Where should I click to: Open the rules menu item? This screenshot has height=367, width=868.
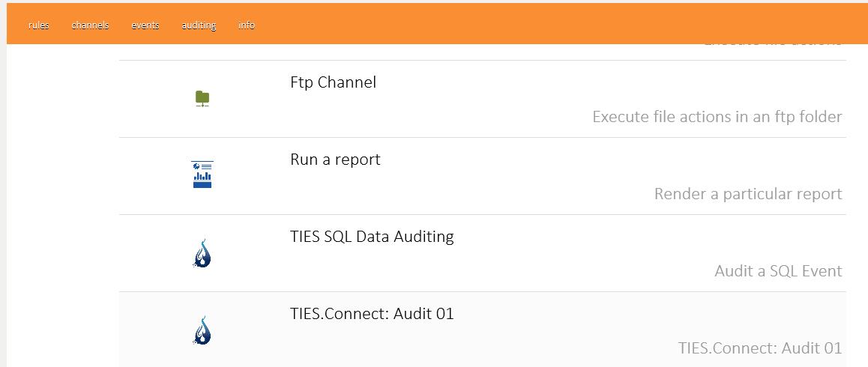(x=39, y=25)
